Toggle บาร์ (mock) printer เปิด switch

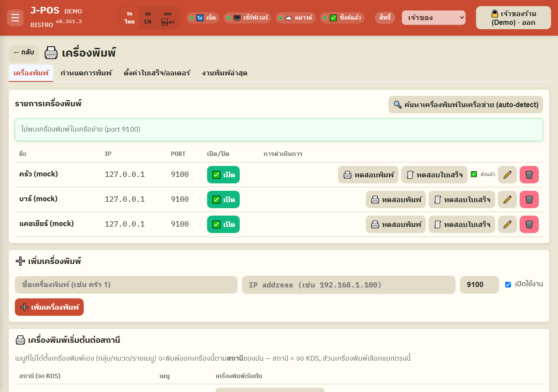(223, 199)
